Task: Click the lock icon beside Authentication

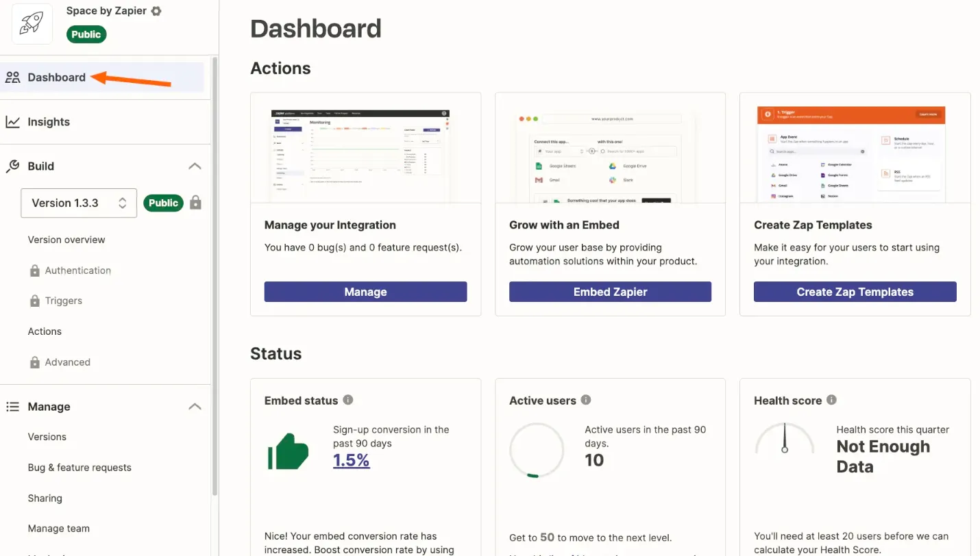Action: pos(35,270)
